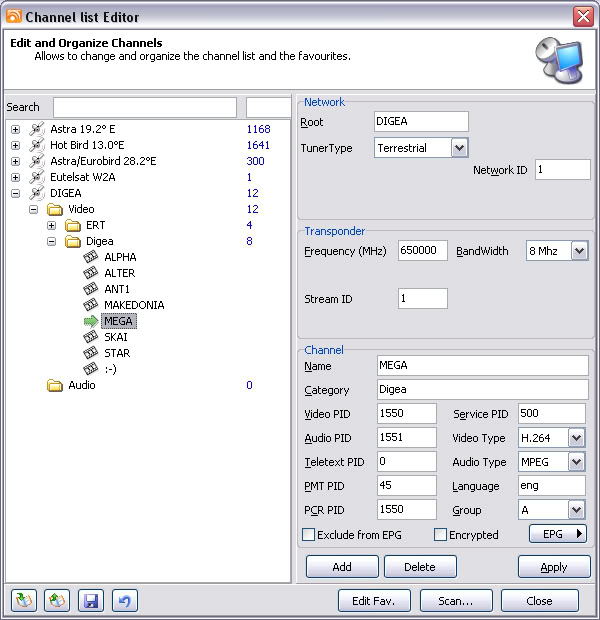Click the blue undo arrow icon
This screenshot has height=620, width=600.
tap(125, 600)
